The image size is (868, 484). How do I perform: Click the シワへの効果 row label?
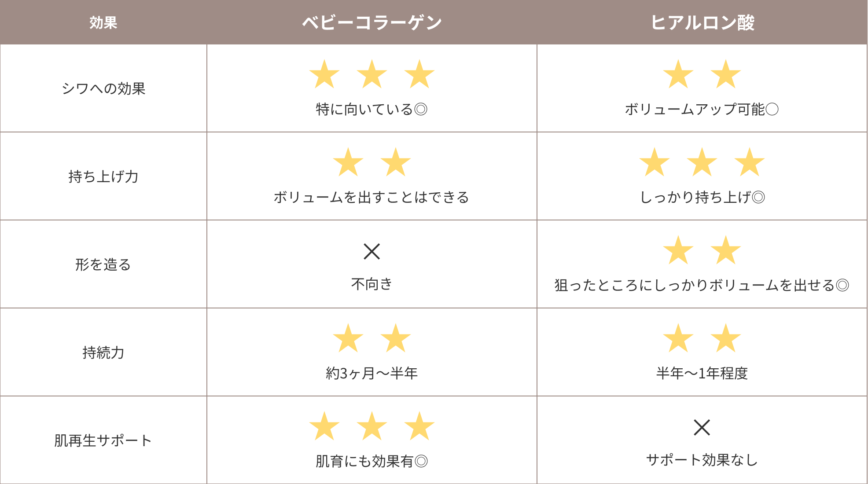[103, 88]
